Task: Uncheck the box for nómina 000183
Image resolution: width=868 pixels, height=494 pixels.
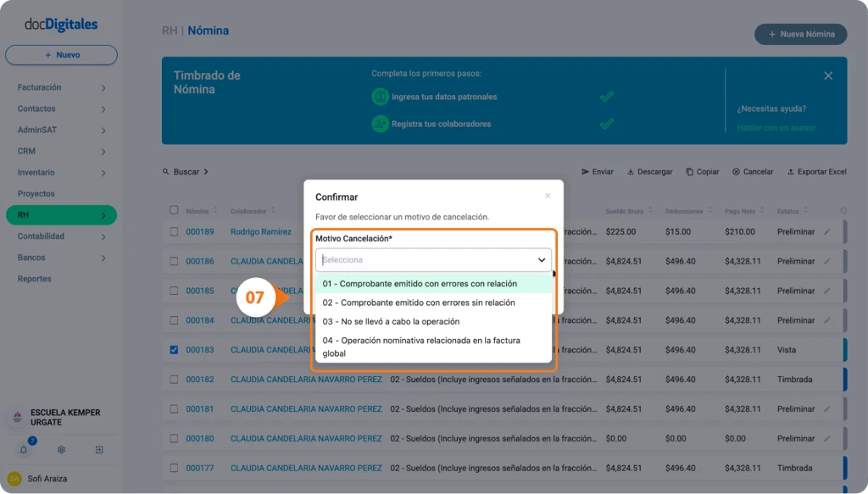Action: click(x=174, y=350)
